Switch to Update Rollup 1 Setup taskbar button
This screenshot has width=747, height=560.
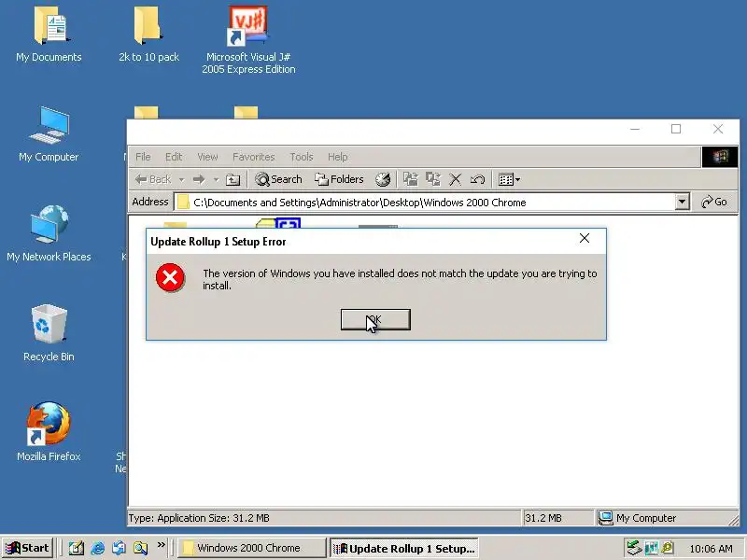[403, 549]
